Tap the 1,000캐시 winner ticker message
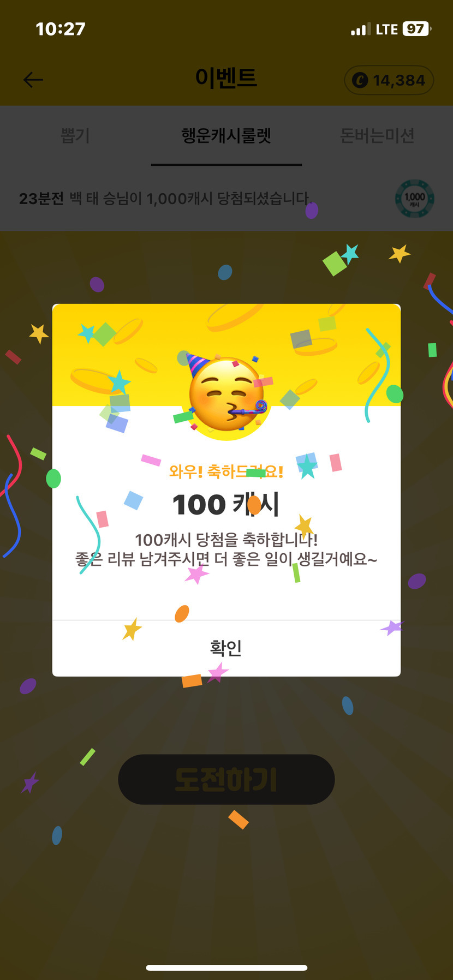 coord(164,199)
